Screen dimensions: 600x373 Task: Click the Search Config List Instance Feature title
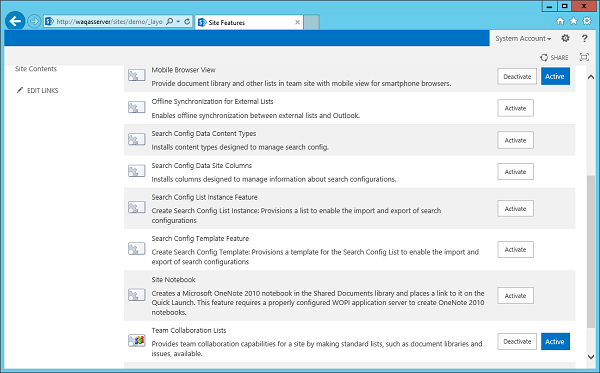tap(204, 197)
